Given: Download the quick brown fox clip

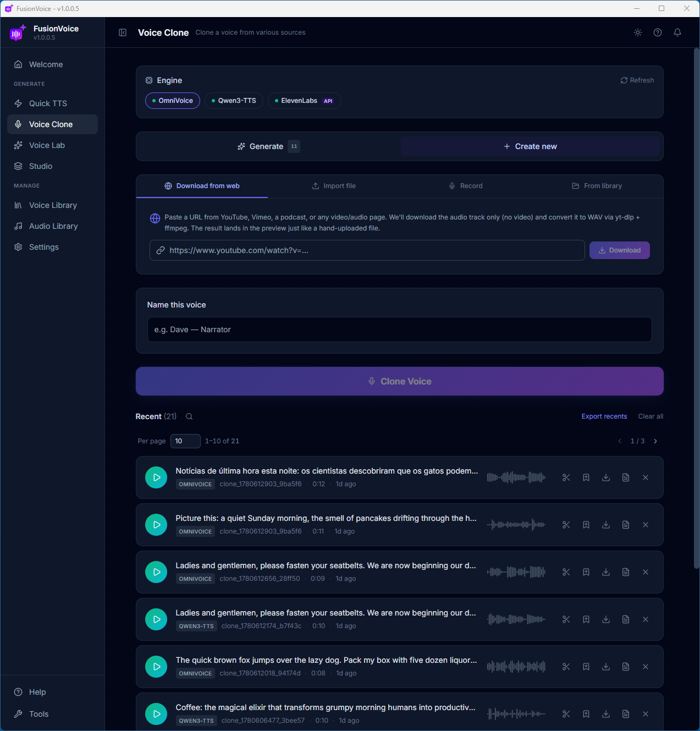Looking at the screenshot, I should coord(606,667).
